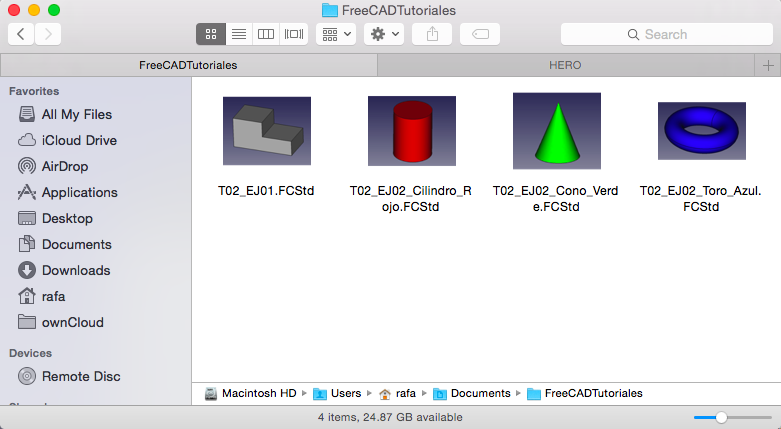Switch to icon view
The height and width of the screenshot is (429, 781).
pyautogui.click(x=211, y=34)
